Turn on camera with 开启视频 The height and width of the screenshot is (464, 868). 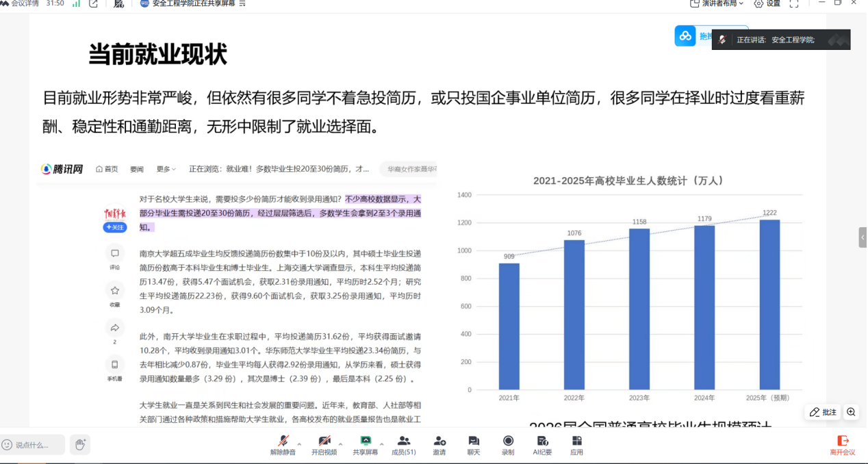(x=324, y=445)
